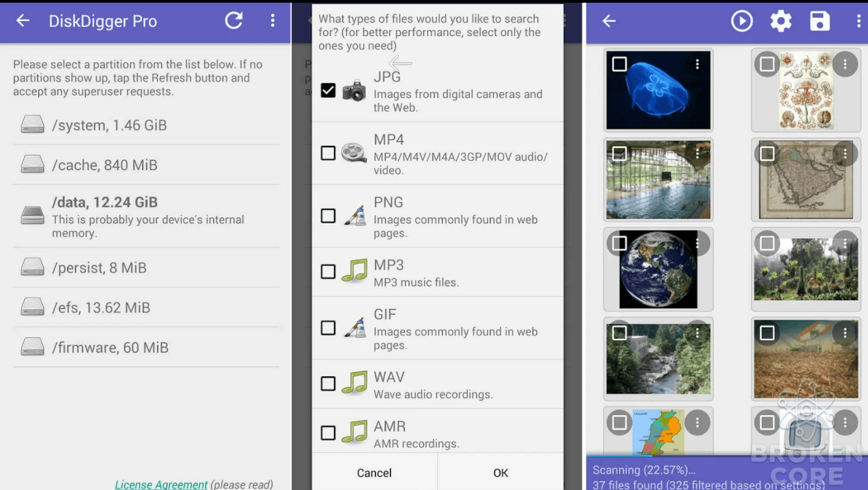868x490 pixels.
Task: Tap the "Scanning (22.57%)..." status text
Action: coord(644,470)
